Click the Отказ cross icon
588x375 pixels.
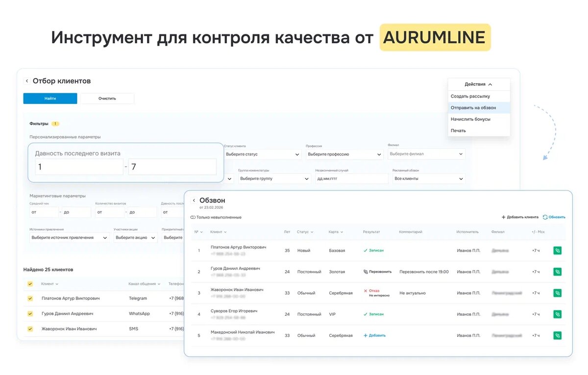coord(366,291)
